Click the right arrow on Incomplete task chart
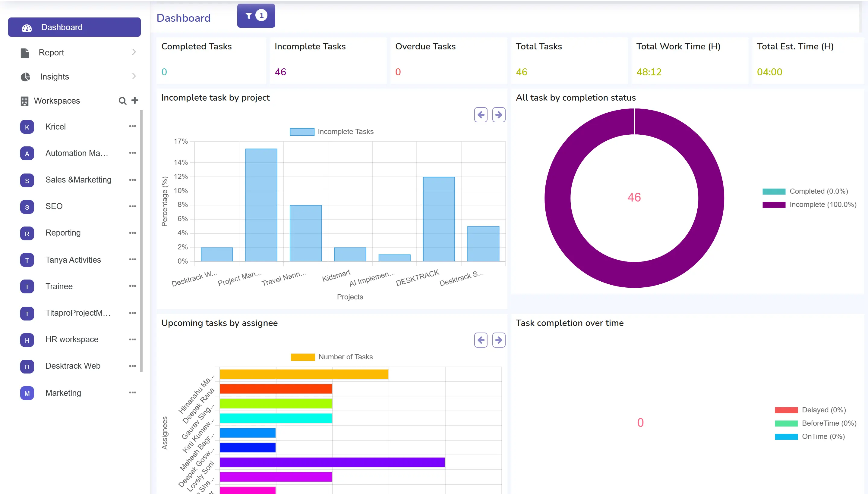868x494 pixels. coord(499,115)
